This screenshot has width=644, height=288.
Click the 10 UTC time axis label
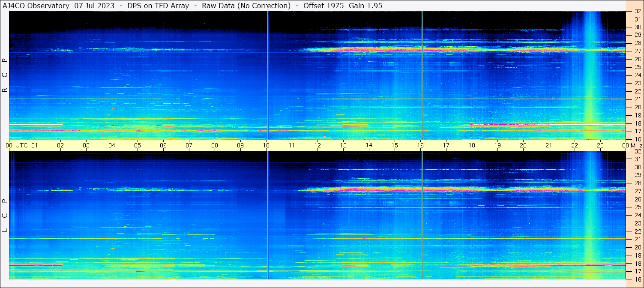tap(266, 145)
